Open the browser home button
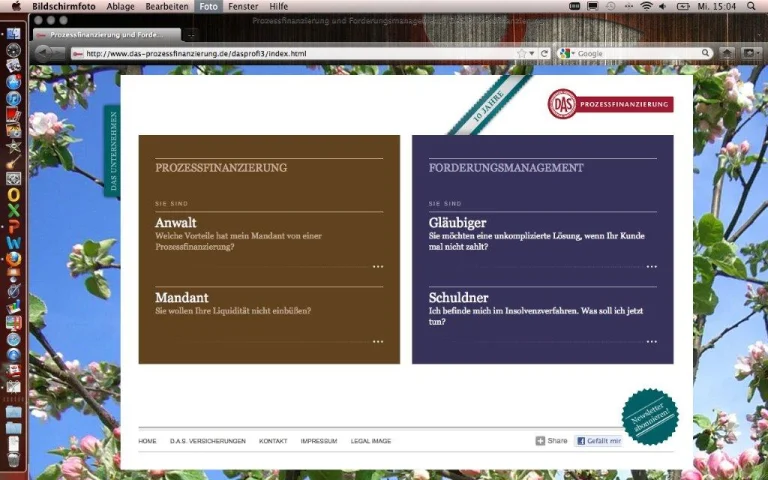The height and width of the screenshot is (480, 768). click(x=727, y=53)
